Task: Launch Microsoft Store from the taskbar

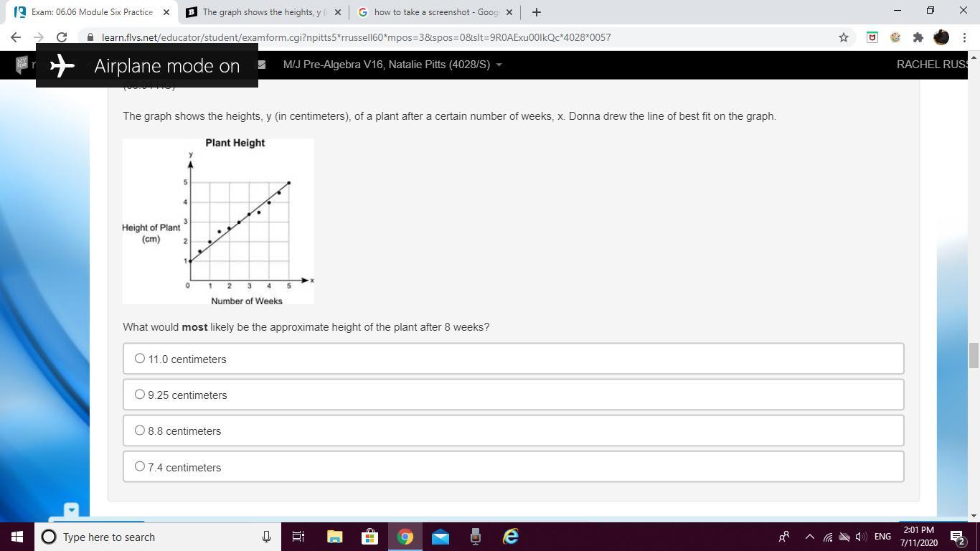Action: point(369,537)
